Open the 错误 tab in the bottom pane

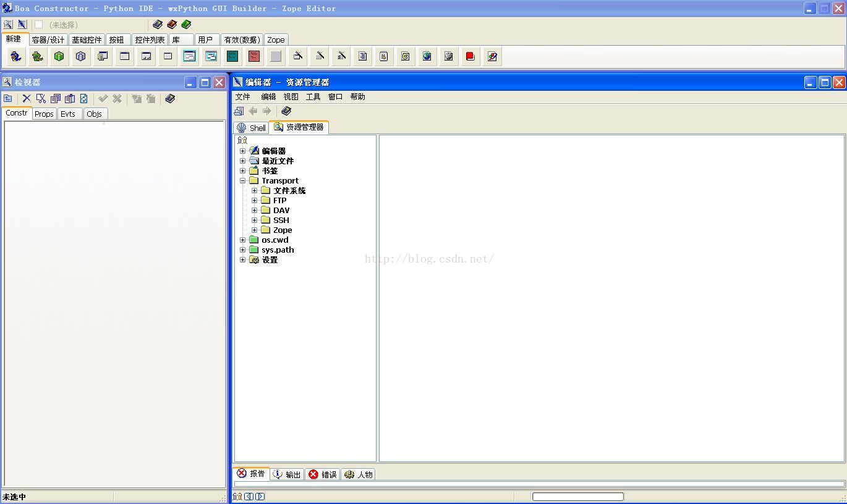323,474
